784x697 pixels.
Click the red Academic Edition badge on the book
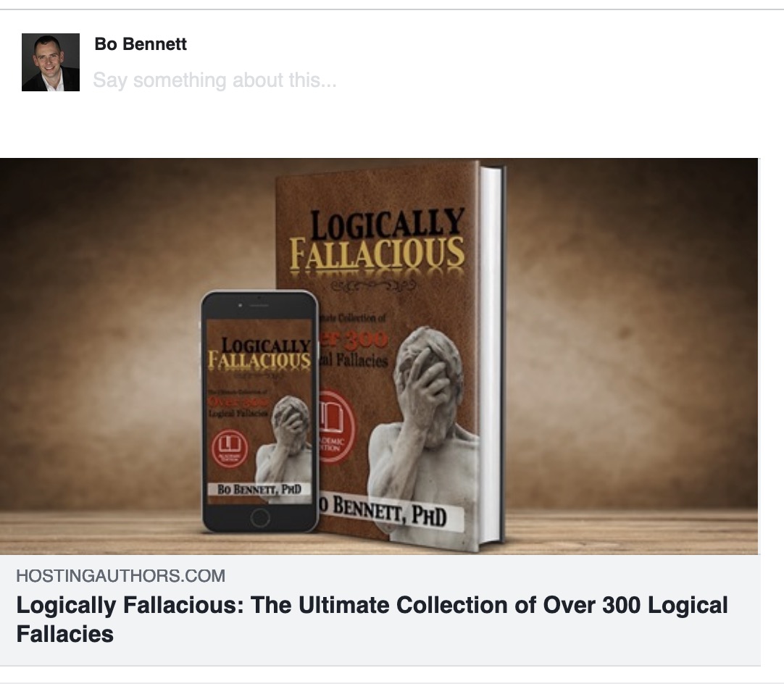tap(336, 427)
